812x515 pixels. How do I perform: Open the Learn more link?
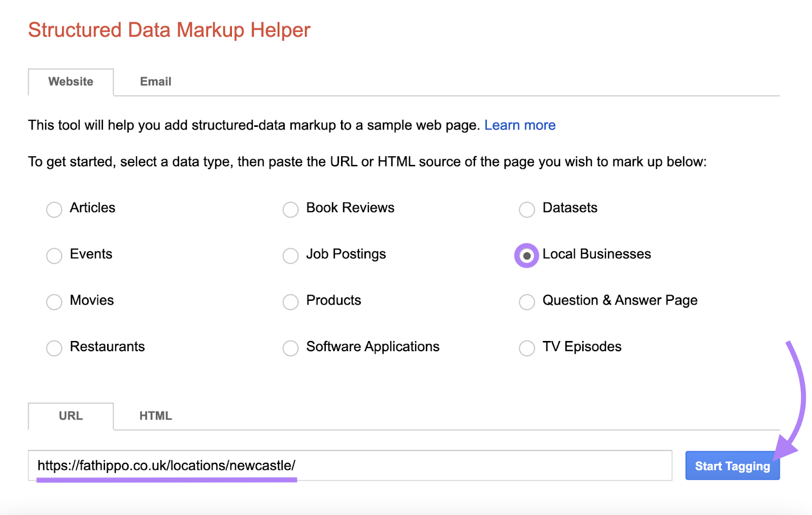[520, 125]
